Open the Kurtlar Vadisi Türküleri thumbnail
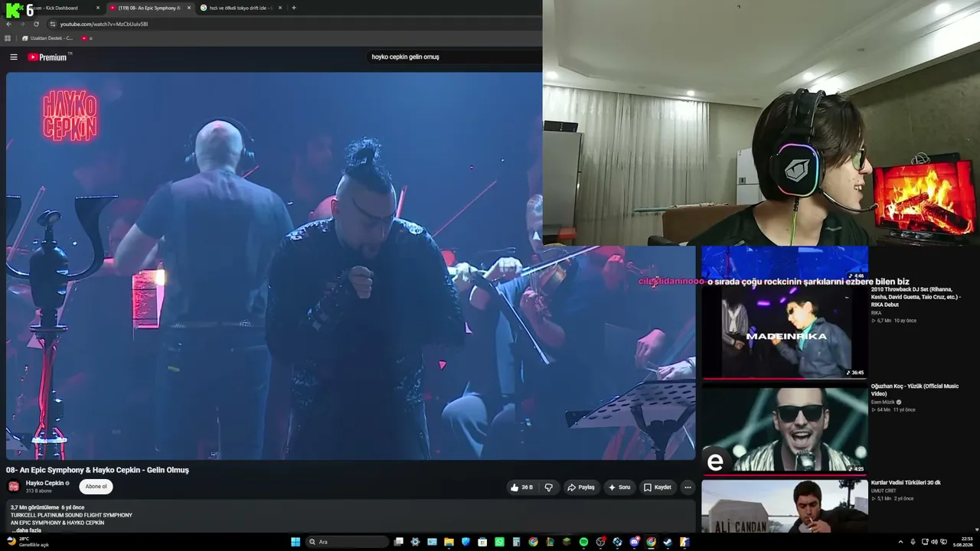Viewport: 980px width, 551px height. [785, 506]
